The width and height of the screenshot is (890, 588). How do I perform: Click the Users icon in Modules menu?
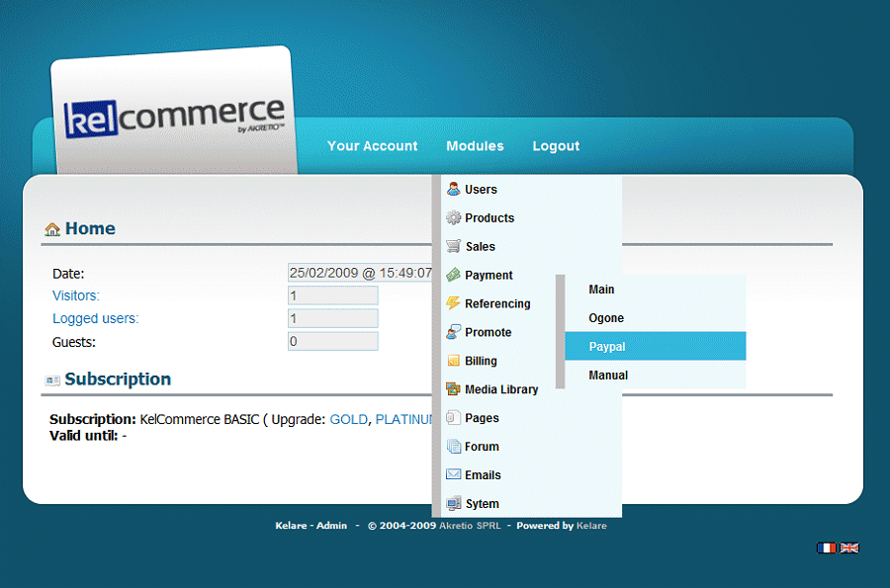[x=453, y=189]
